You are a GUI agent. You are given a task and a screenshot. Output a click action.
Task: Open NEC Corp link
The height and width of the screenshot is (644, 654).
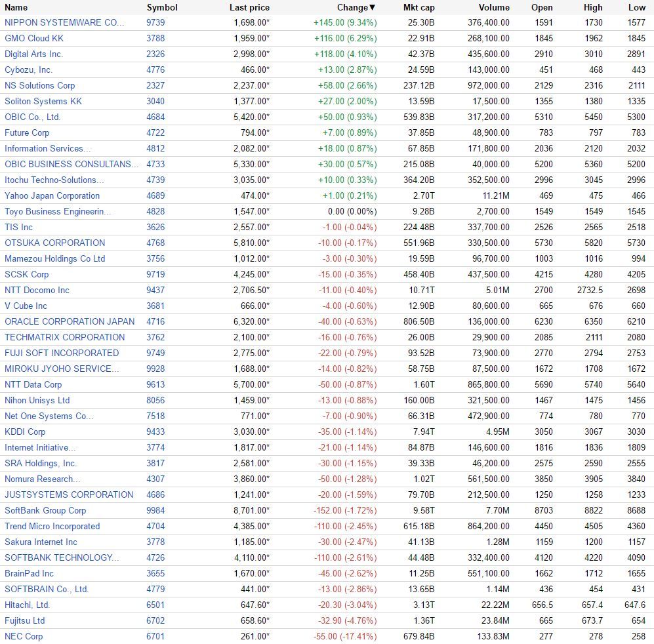point(24,637)
